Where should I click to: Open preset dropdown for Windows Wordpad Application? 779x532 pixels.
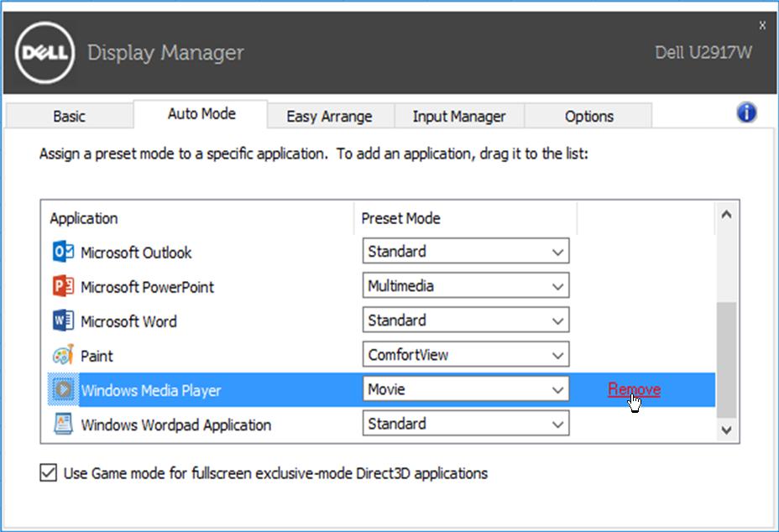[x=466, y=424]
